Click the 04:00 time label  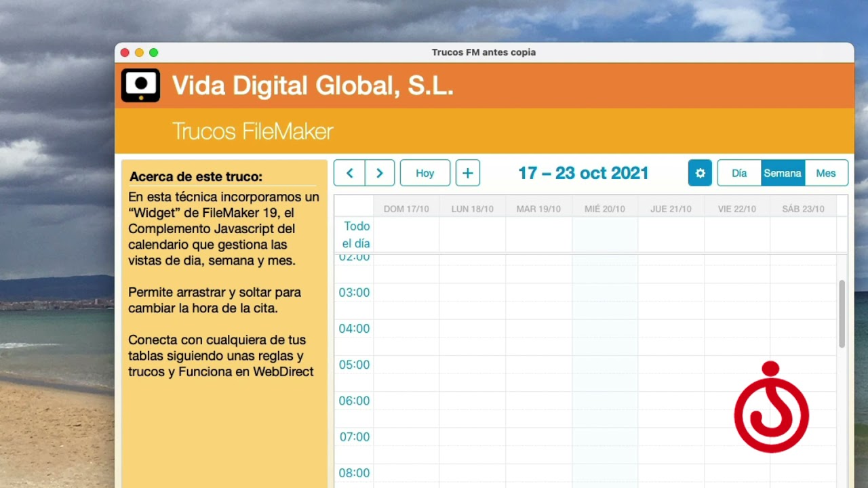click(x=354, y=328)
